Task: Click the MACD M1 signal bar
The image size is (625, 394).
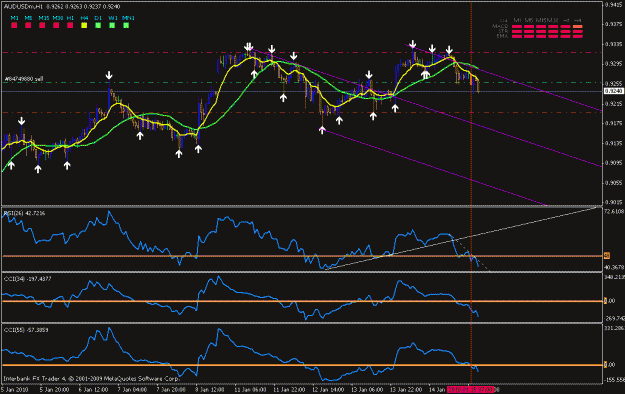Action: pos(517,27)
